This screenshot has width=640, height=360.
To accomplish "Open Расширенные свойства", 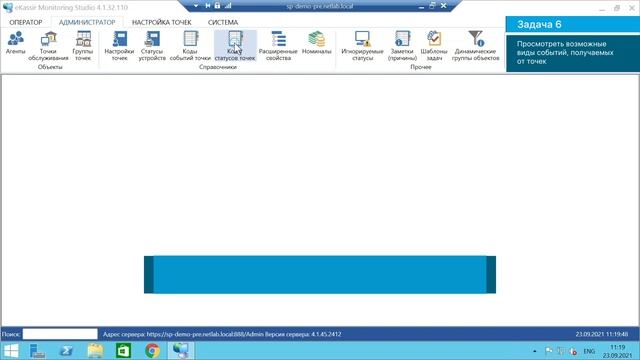I will click(278, 46).
